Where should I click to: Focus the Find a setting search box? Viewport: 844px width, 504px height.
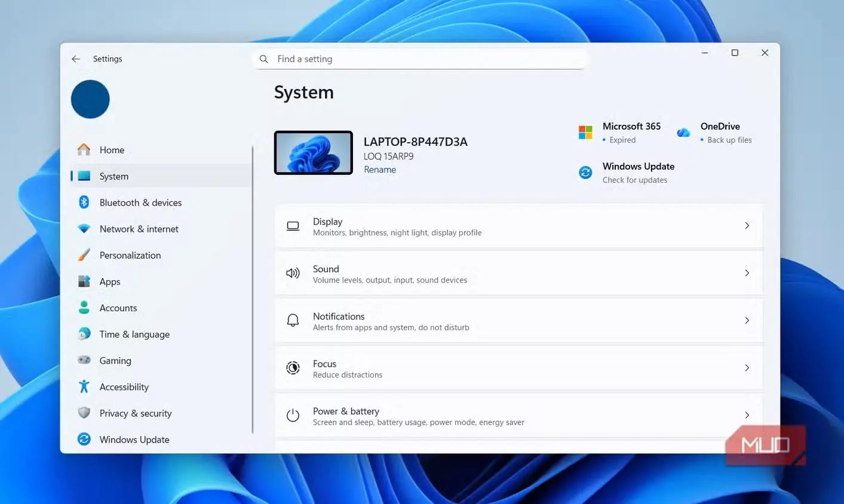[x=421, y=59]
